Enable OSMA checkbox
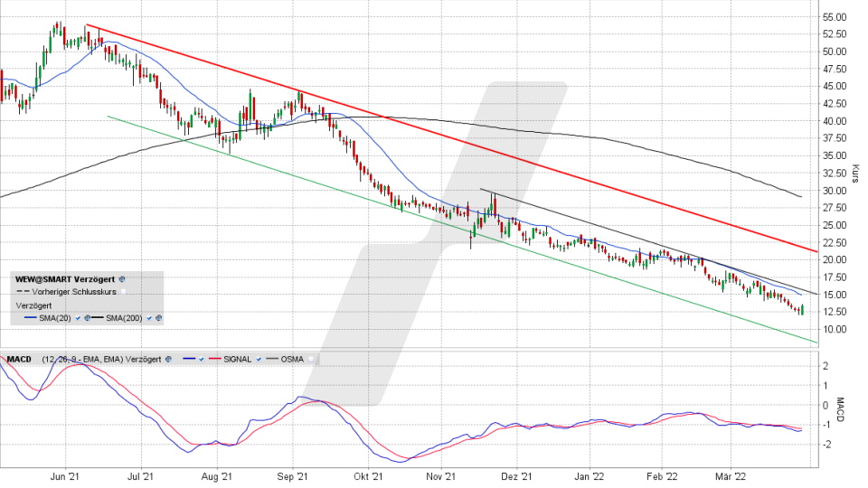This screenshot has width=868, height=488. point(310,359)
